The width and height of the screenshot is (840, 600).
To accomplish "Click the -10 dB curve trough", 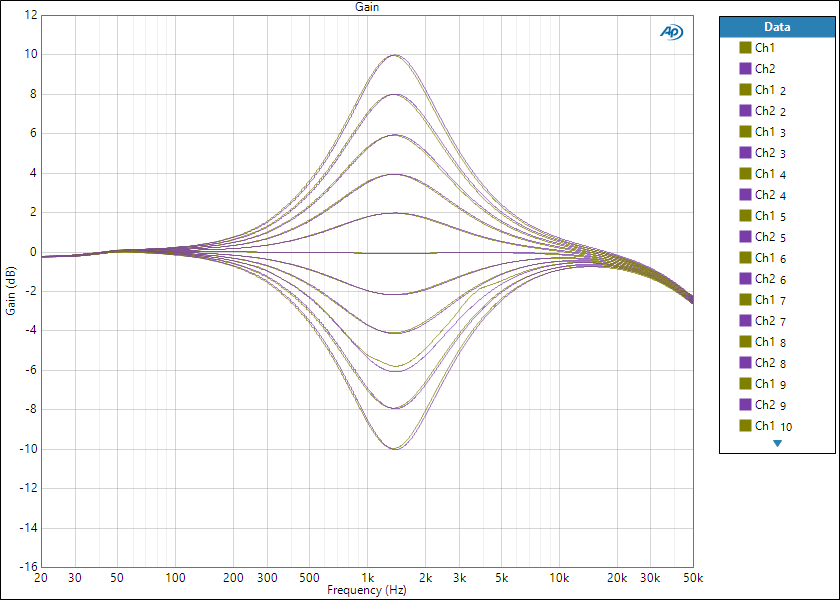I will [396, 449].
